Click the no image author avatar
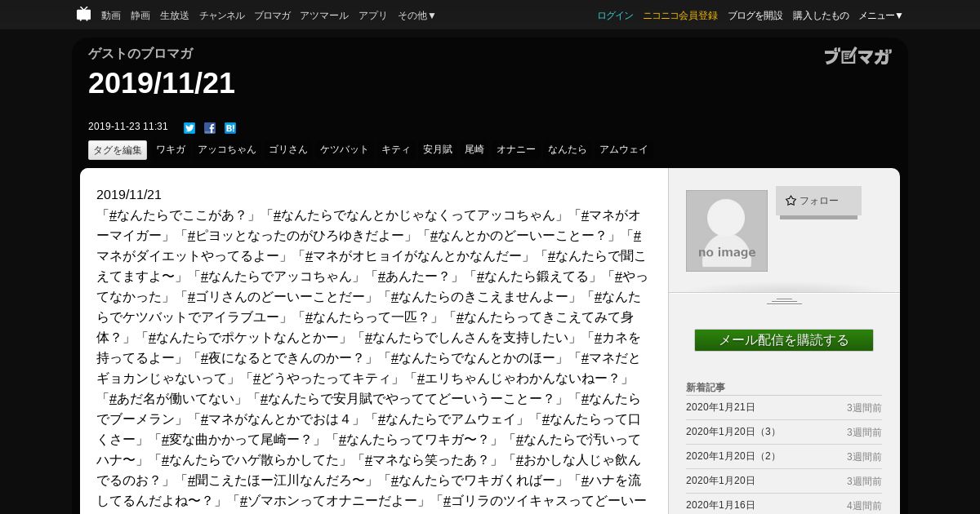 pos(727,231)
